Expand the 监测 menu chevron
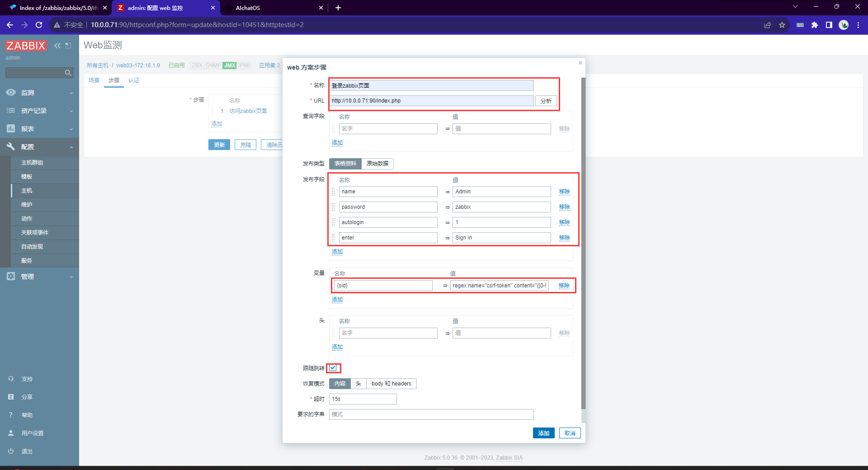The height and width of the screenshot is (470, 868). (x=71, y=93)
